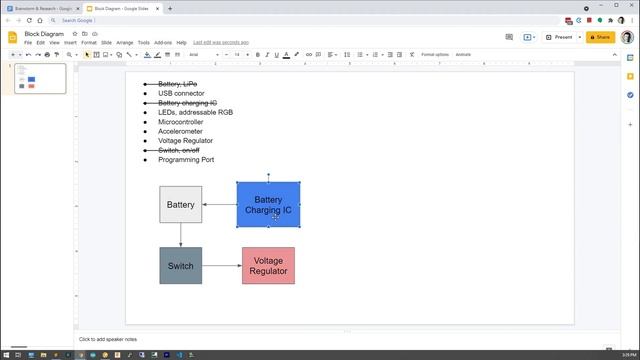Click the Print icon
The width and height of the screenshot is (640, 360).
47,55
